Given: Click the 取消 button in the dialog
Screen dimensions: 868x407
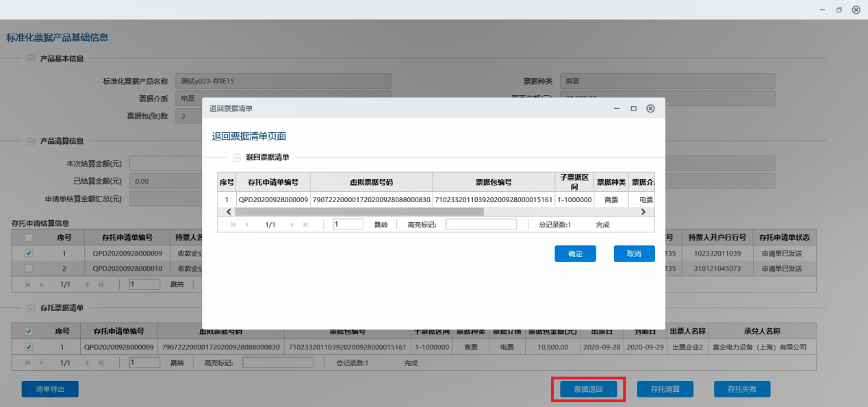Looking at the screenshot, I should click(x=634, y=254).
